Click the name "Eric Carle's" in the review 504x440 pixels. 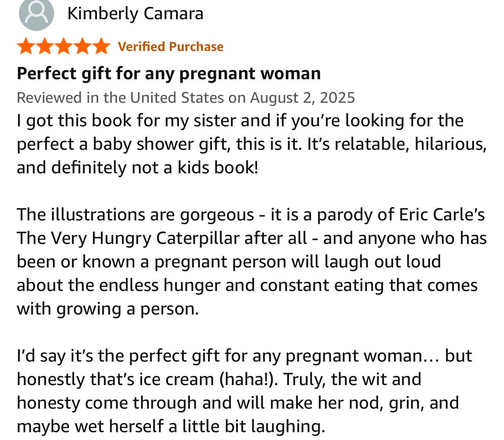coord(442,215)
